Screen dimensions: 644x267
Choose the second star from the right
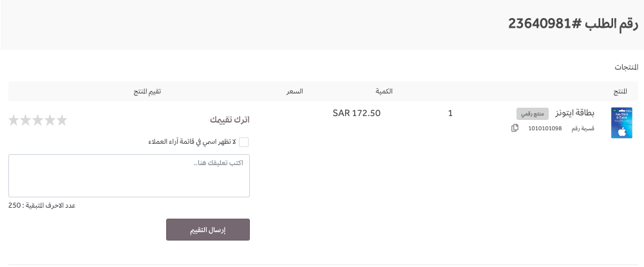coord(50,120)
